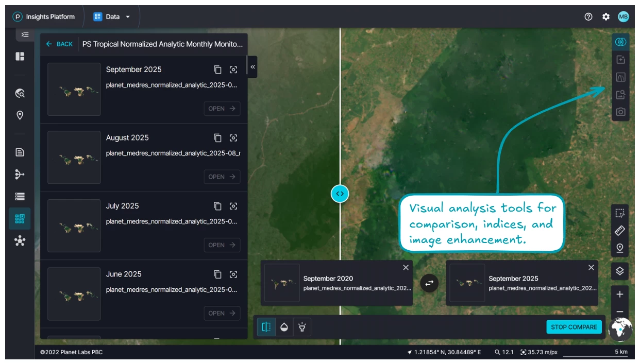640x364 pixels.
Task: Click the July 2025 list thumbnail
Action: tap(74, 226)
